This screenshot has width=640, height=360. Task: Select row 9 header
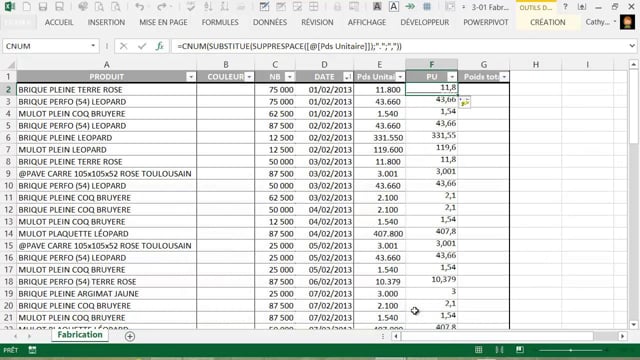[x=8, y=173]
